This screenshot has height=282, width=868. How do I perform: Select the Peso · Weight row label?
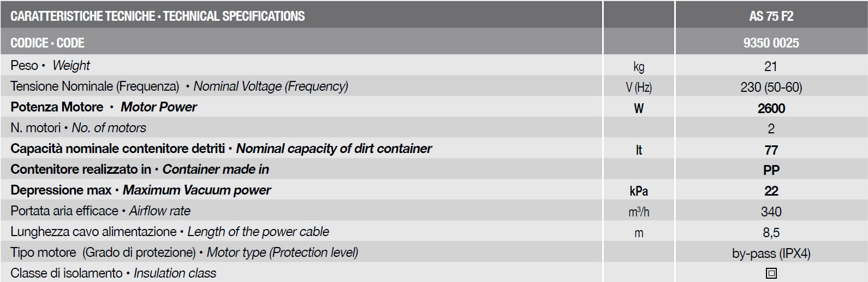pos(50,66)
